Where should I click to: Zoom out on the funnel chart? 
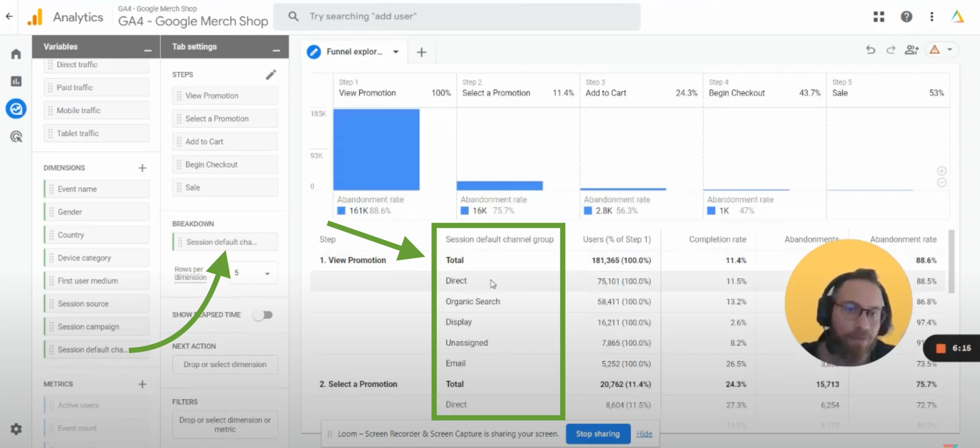click(942, 183)
